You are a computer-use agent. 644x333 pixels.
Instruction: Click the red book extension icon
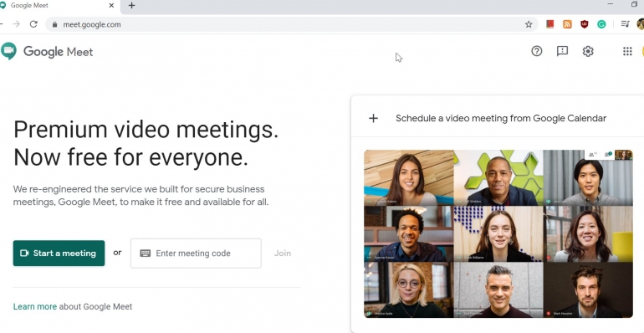(x=550, y=24)
